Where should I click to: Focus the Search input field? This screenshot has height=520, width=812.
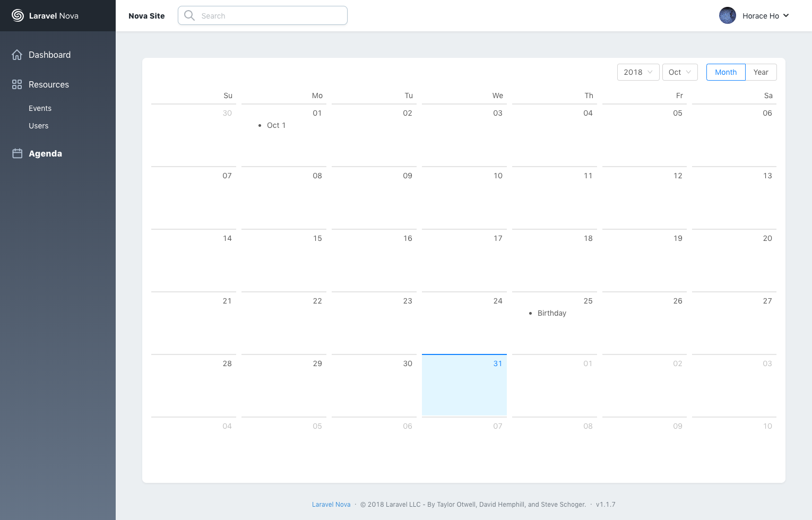(x=271, y=16)
